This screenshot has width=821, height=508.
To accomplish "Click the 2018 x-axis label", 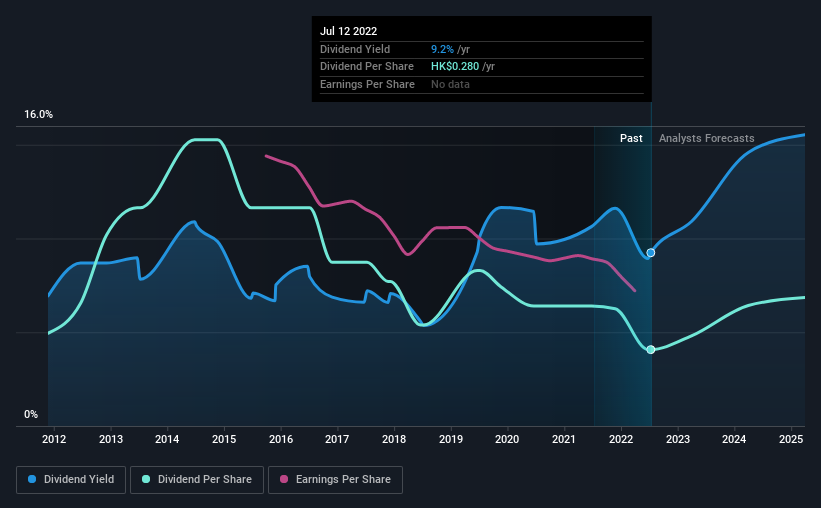I will pos(394,439).
